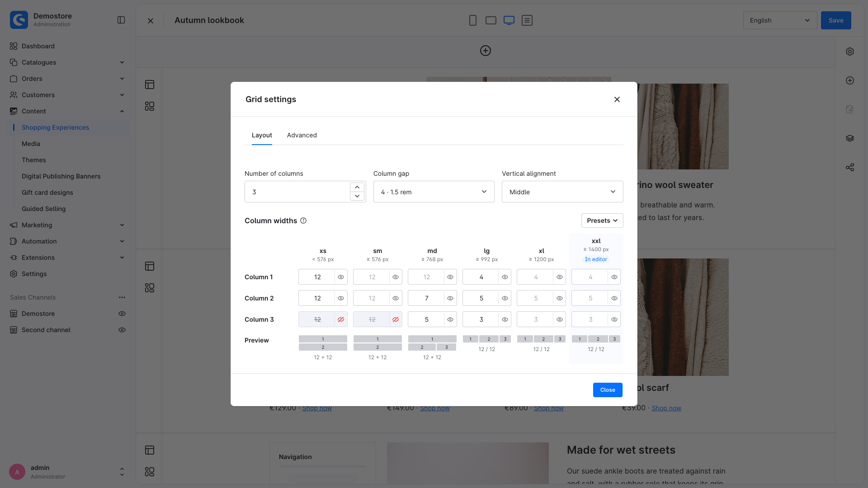Open the form view icon in the header
Image resolution: width=868 pixels, height=488 pixels.
click(527, 20)
